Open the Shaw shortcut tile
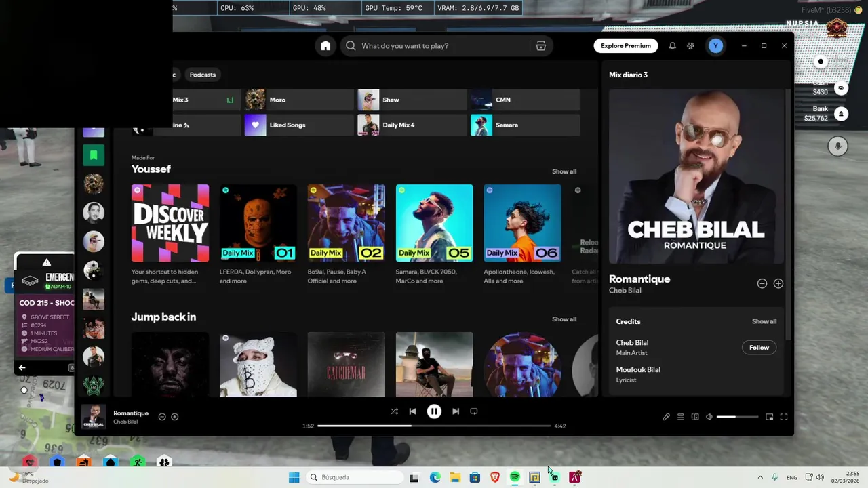 click(x=412, y=100)
